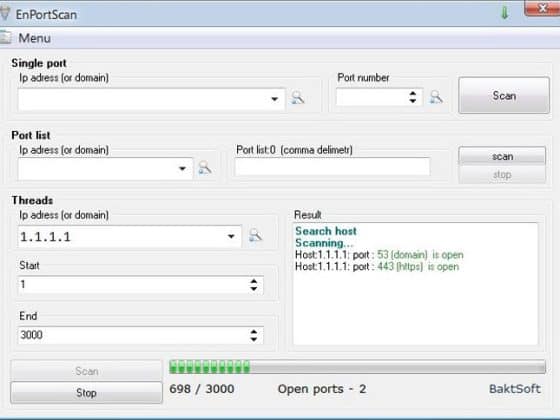Close the EnPortScan window
Viewport: 560px width, 420px height.
click(x=542, y=8)
